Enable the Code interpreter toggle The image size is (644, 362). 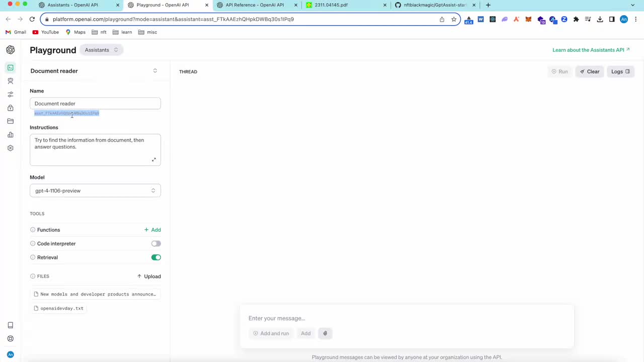click(156, 244)
